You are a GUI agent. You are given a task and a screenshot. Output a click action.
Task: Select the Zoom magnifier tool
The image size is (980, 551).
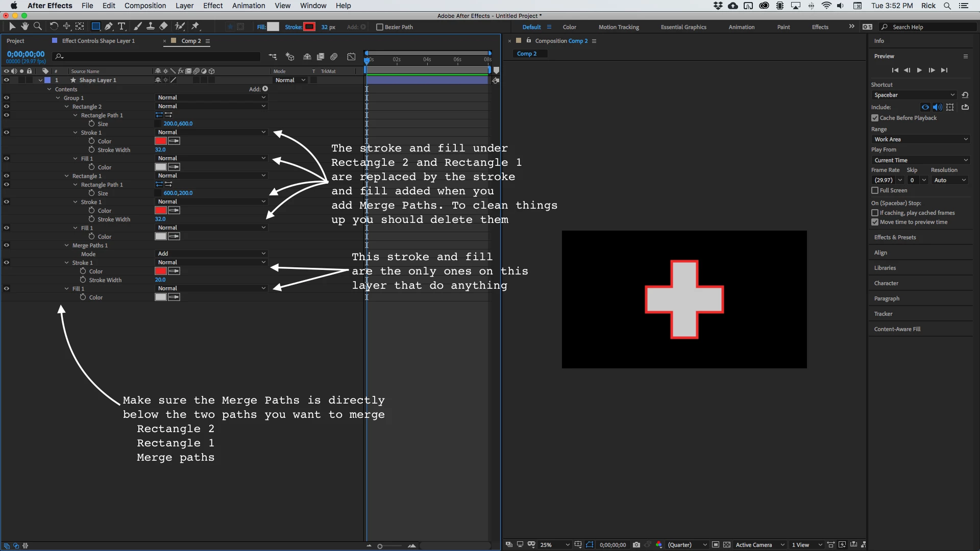37,26
